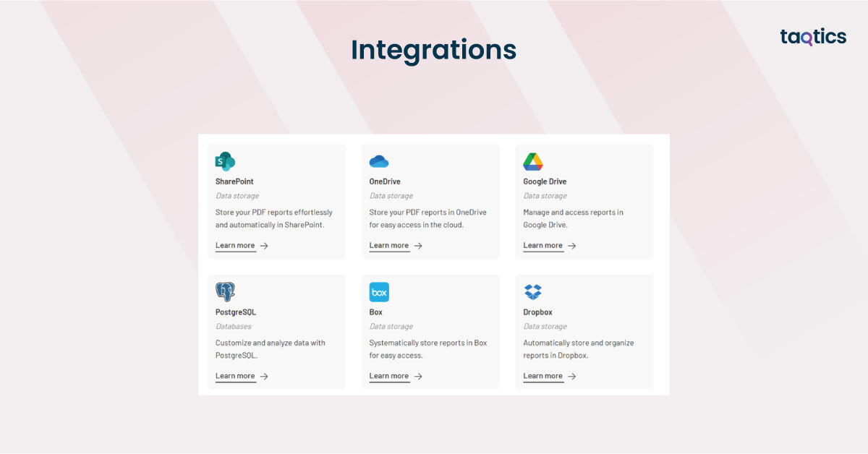The image size is (868, 454).
Task: Click the taqtics logo
Action: pyautogui.click(x=813, y=38)
